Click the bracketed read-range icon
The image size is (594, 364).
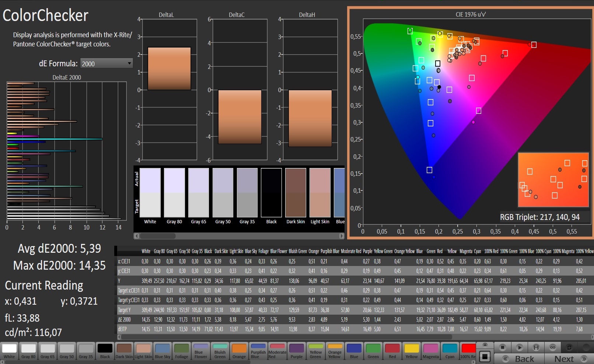[536, 347]
